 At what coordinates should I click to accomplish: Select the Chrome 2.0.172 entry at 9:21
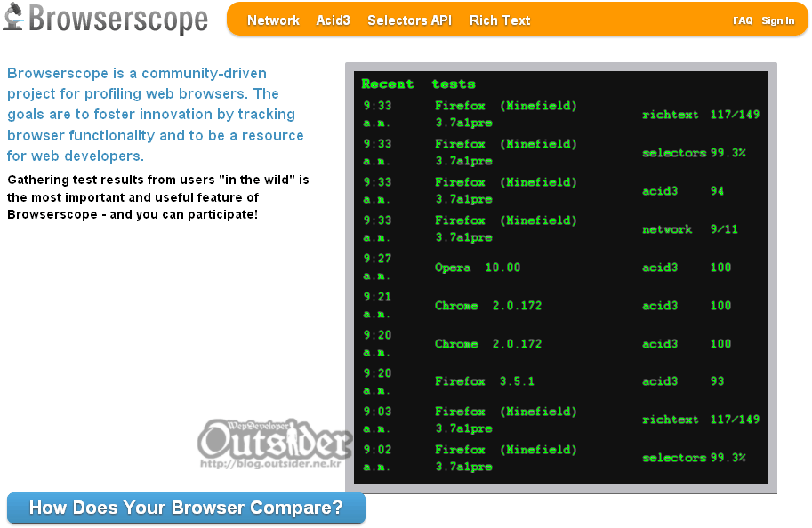point(488,306)
